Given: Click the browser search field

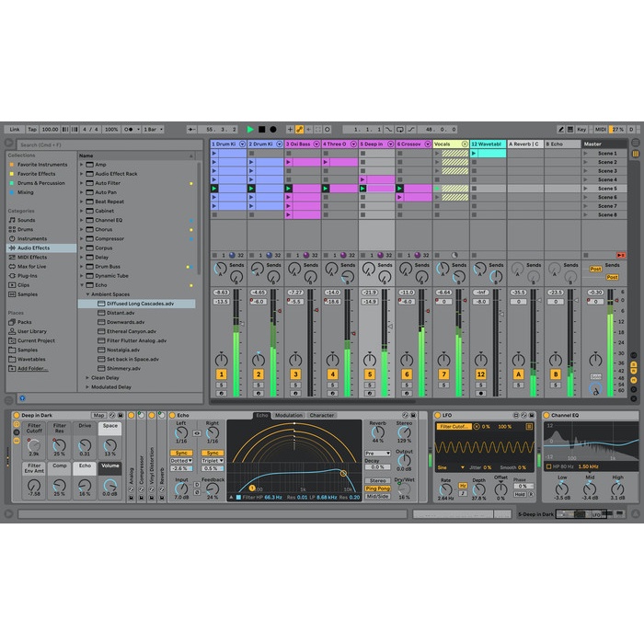Looking at the screenshot, I should [x=109, y=145].
